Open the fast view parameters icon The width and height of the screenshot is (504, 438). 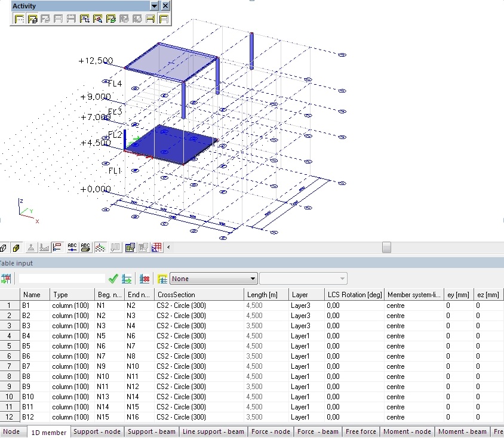click(130, 248)
